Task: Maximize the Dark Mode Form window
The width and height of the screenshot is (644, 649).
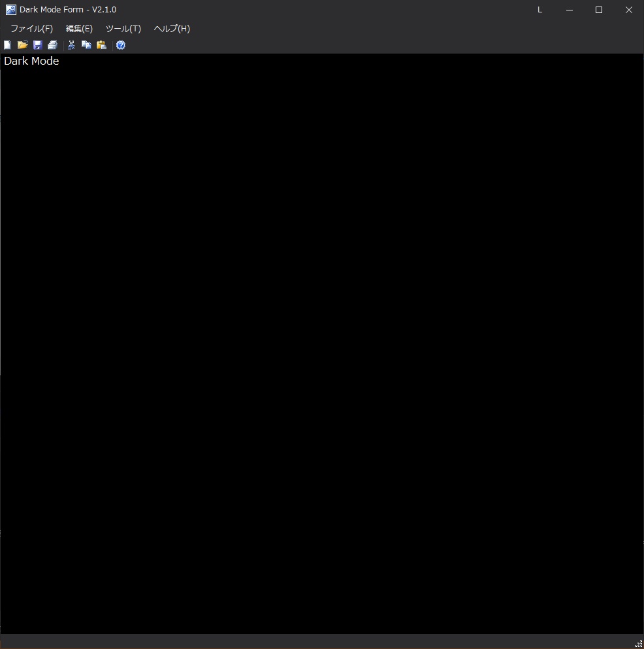Action: tap(599, 10)
